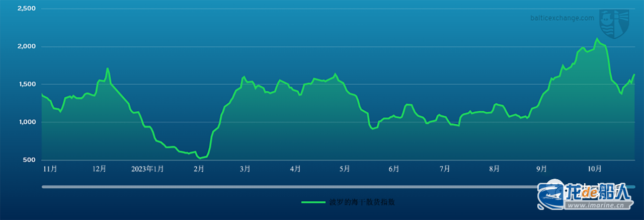Click the 9月 month label

[542, 169]
